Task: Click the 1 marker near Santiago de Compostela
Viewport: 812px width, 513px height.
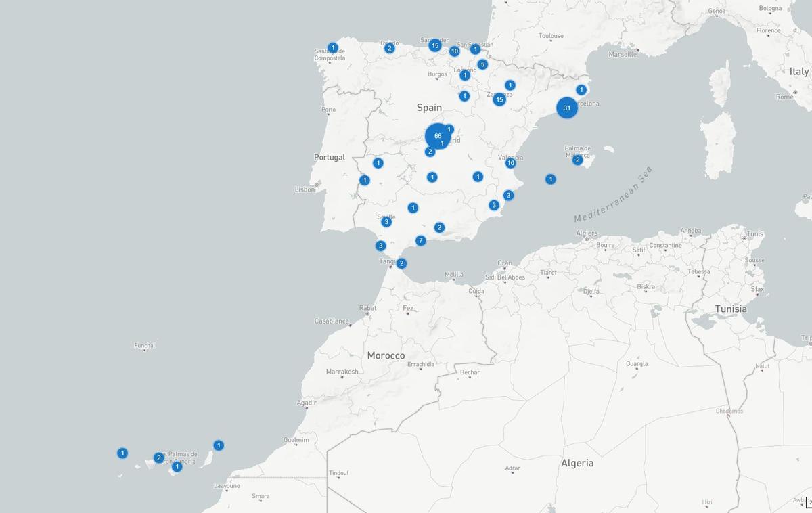Action: (x=332, y=47)
